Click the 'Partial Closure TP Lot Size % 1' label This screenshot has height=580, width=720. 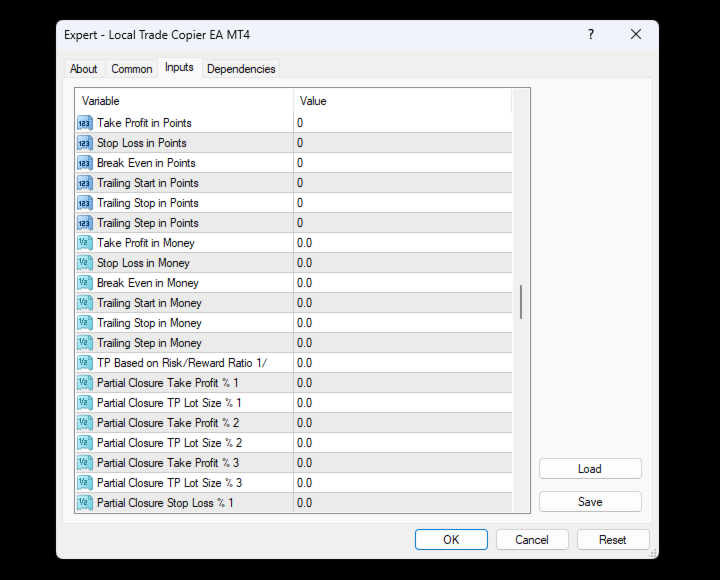pos(169,403)
